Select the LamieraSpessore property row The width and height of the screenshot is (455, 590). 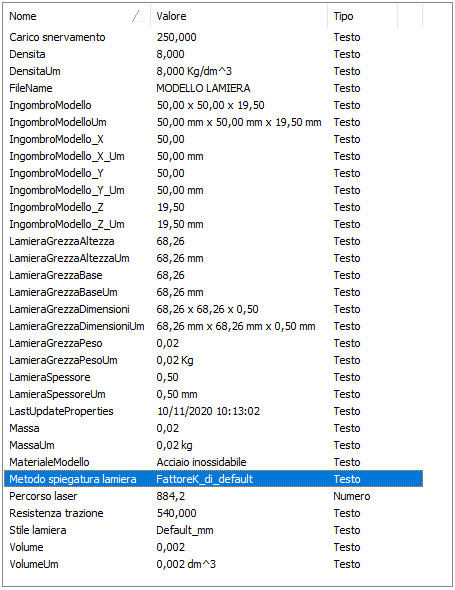(213, 377)
